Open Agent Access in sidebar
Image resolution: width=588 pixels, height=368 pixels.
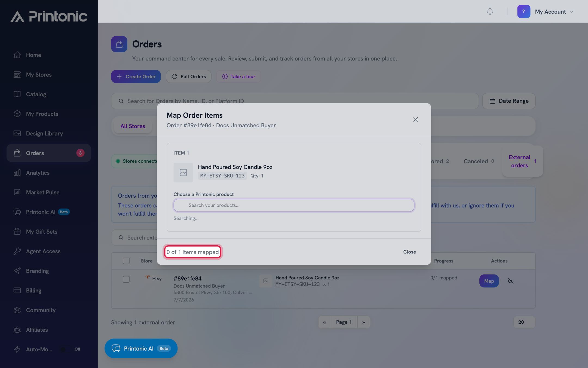[x=49, y=251]
